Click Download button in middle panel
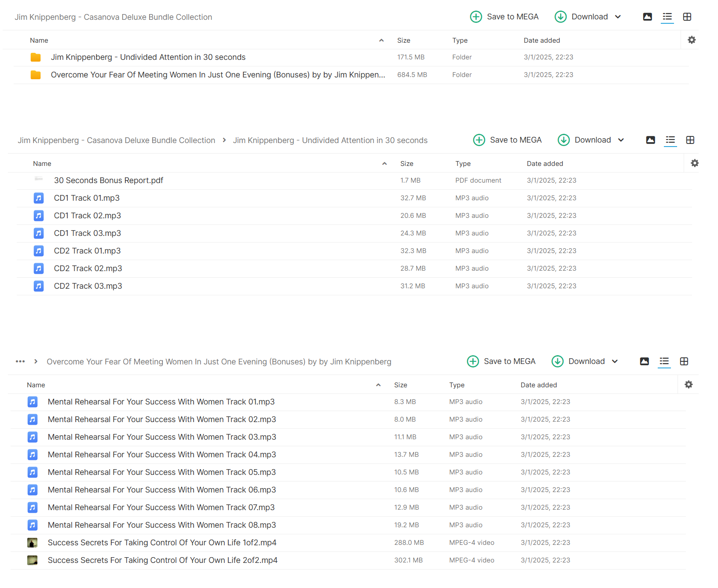The width and height of the screenshot is (718, 588). [585, 140]
